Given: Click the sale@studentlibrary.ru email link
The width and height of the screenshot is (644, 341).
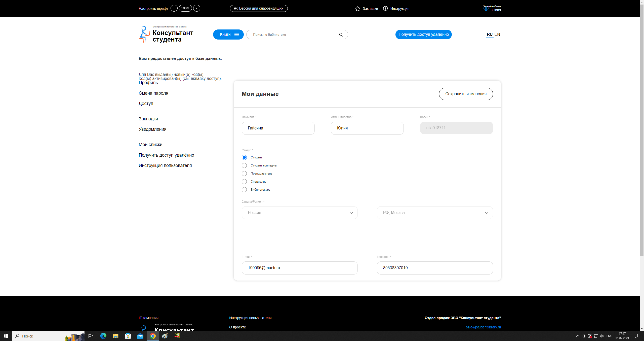Looking at the screenshot, I should coord(483,327).
